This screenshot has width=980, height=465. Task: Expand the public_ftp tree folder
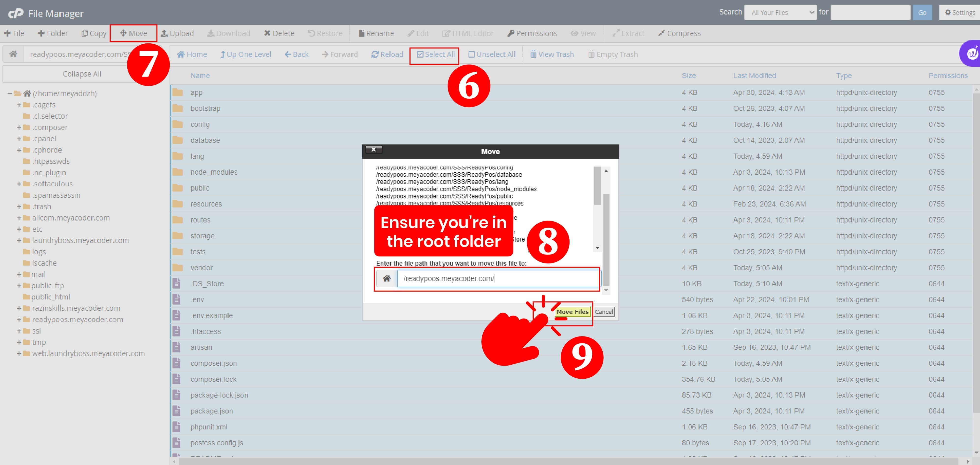click(x=19, y=286)
